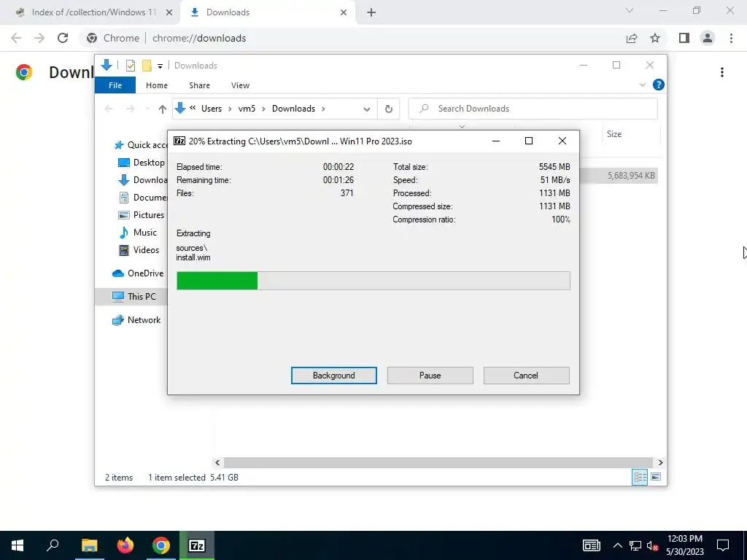Open Desktop in navigation pane

(x=142, y=163)
